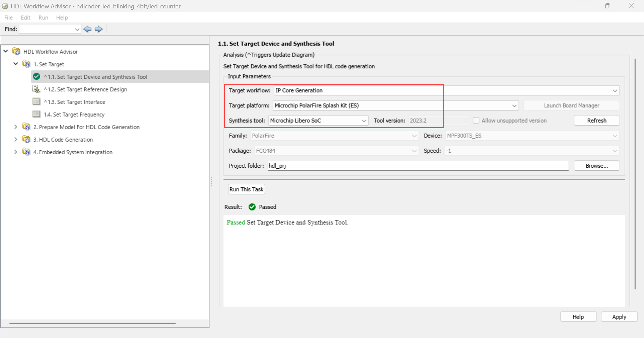Click the Embedded System Integration folder icon

coord(26,152)
